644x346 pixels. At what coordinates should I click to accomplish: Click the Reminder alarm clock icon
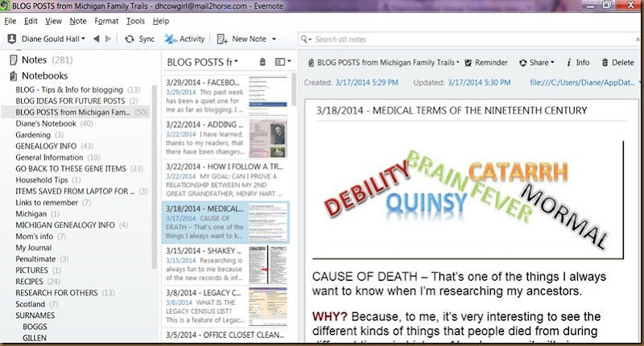click(x=468, y=63)
